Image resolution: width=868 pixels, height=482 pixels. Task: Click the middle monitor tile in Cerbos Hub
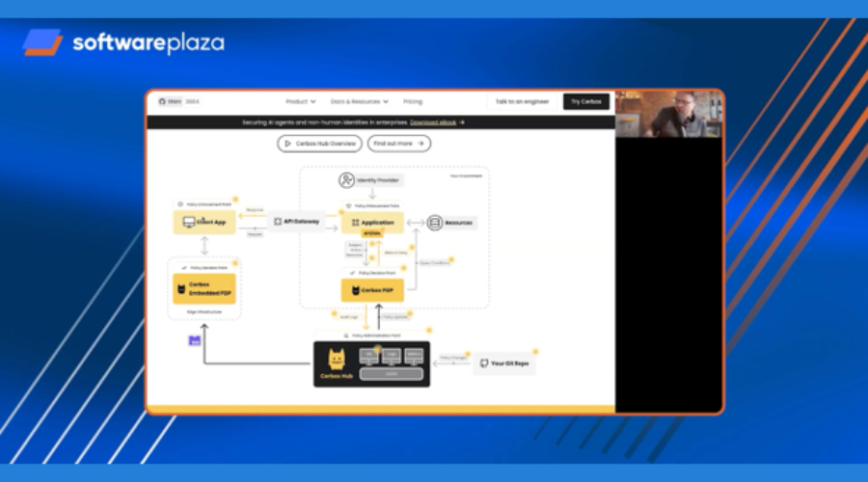tap(392, 356)
